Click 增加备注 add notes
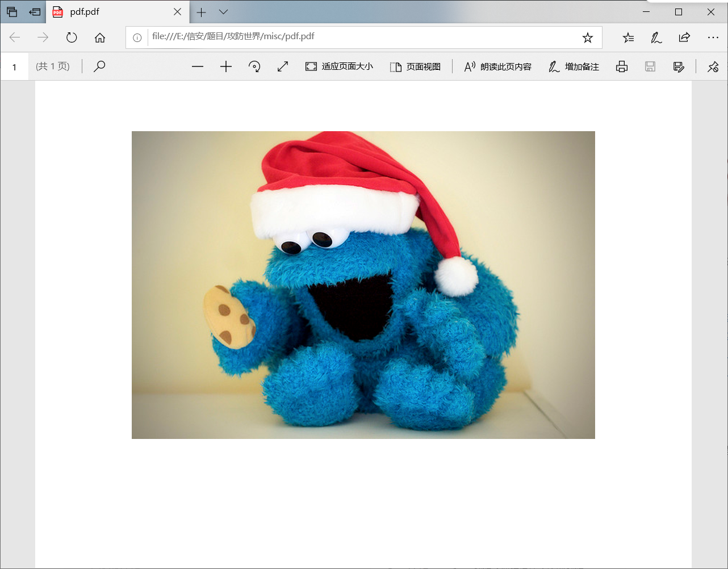 [574, 66]
